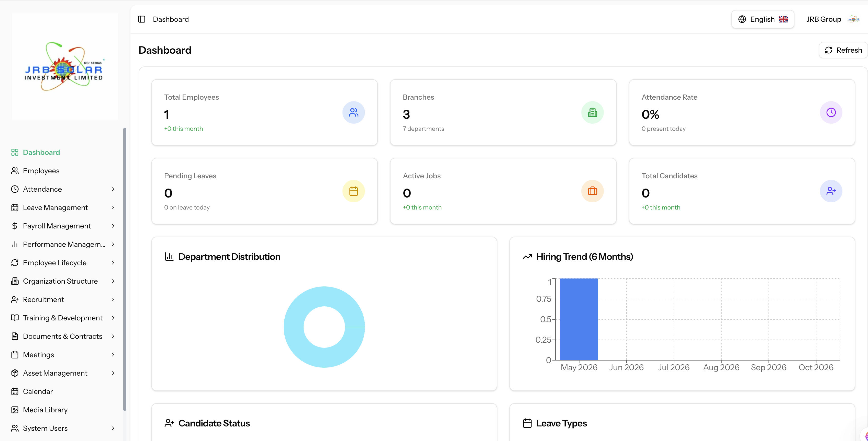868x441 pixels.
Task: Click the Total Candidates user-plus icon
Action: coord(831,191)
